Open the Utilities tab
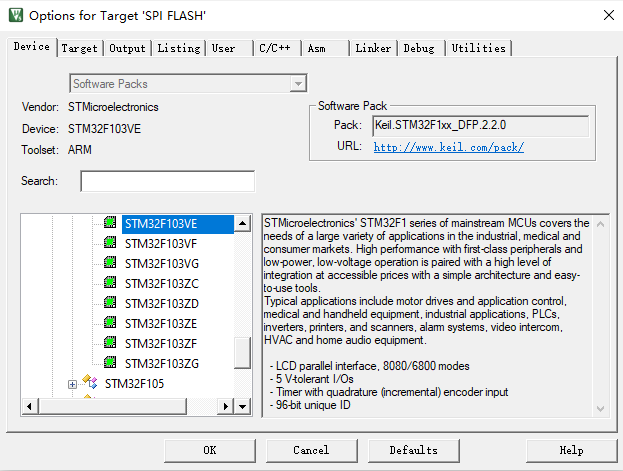This screenshot has height=471, width=623. click(x=479, y=48)
